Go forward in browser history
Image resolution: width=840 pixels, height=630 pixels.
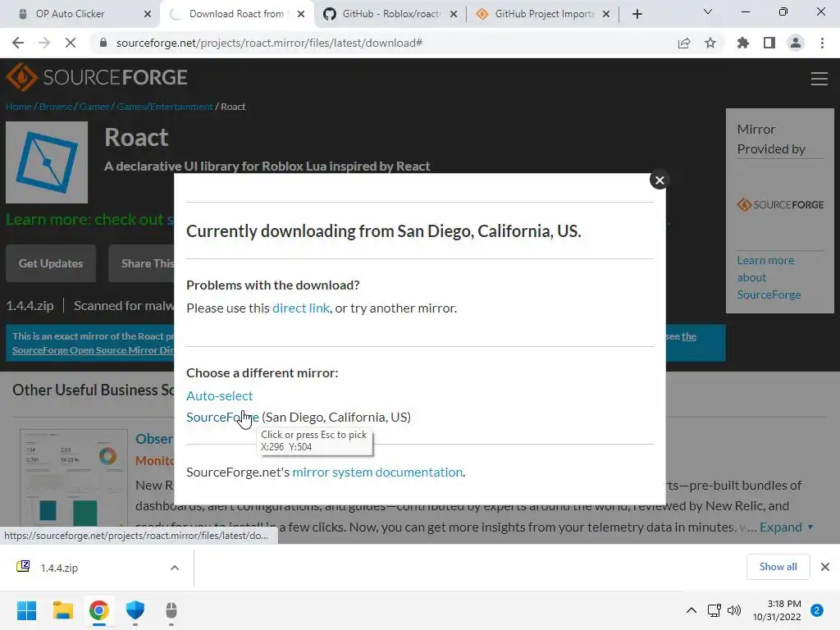coord(44,43)
